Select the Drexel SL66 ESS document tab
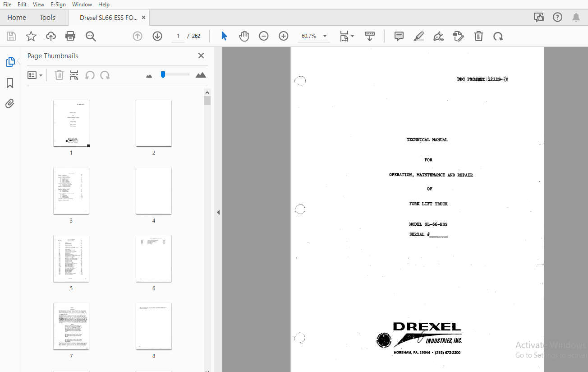The width and height of the screenshot is (588, 372). tap(109, 18)
